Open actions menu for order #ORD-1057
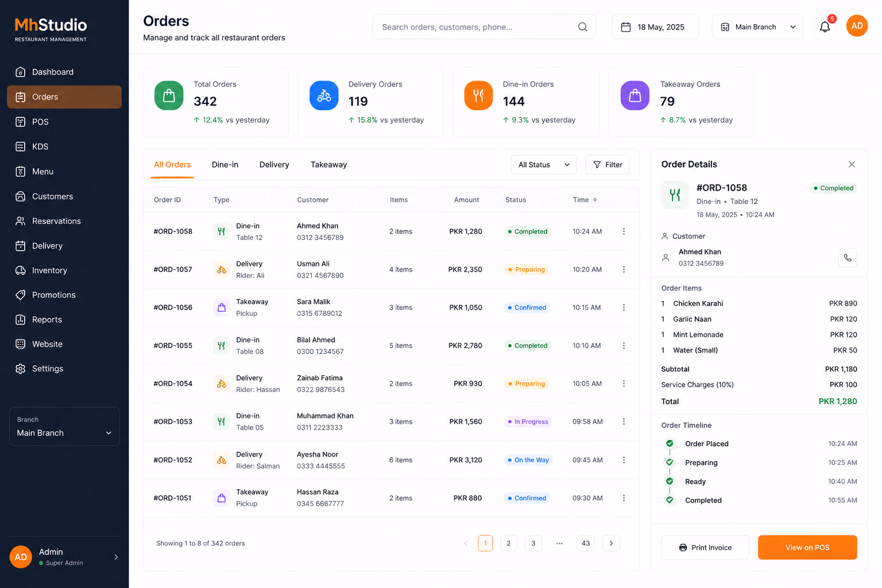 [x=624, y=269]
